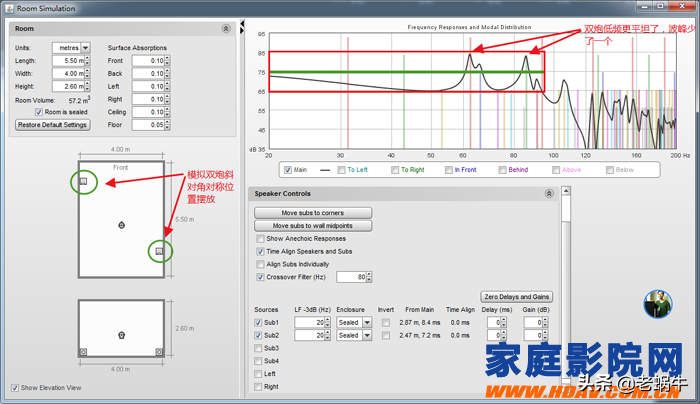The image size is (700, 404).
Task: Click bottom-right sub icon in elevation view
Action: click(x=158, y=352)
